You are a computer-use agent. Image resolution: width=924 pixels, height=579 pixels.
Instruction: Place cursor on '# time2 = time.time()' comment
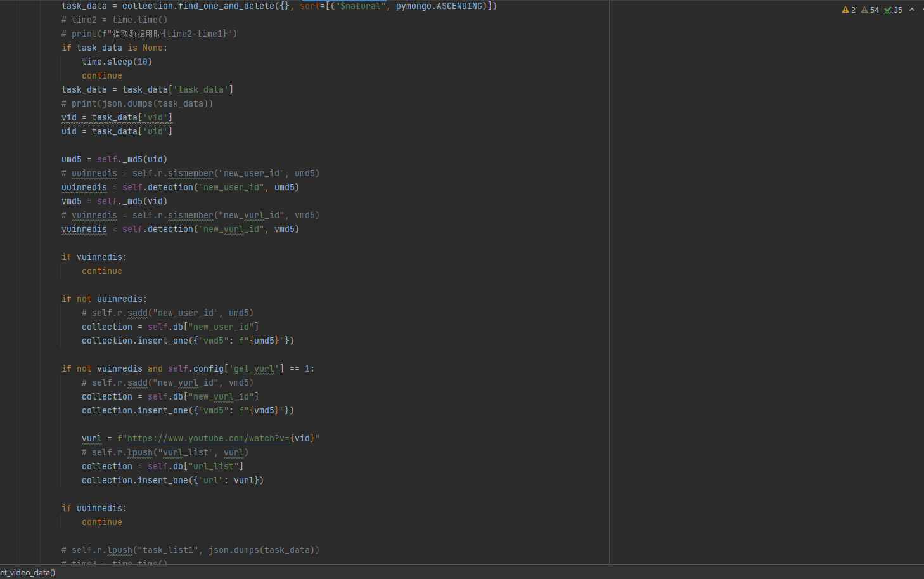coord(114,20)
